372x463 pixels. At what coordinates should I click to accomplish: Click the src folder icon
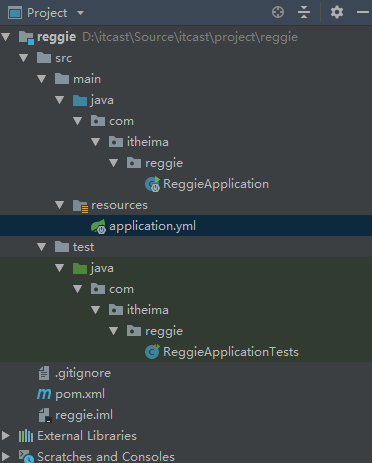tap(44, 58)
